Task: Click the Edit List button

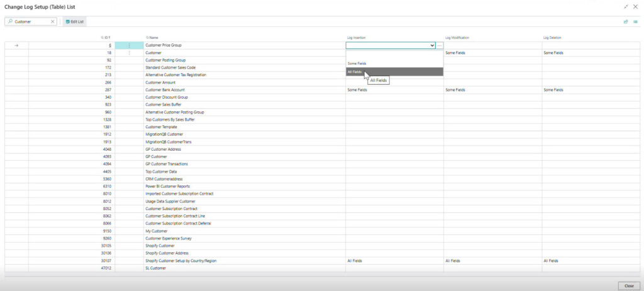Action: pyautogui.click(x=75, y=22)
